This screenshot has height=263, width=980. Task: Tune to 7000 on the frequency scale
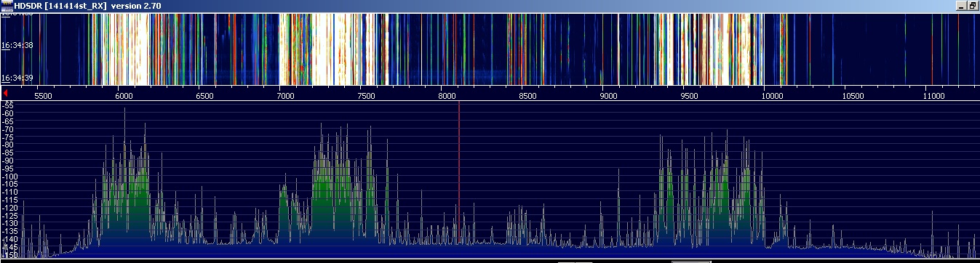click(287, 95)
